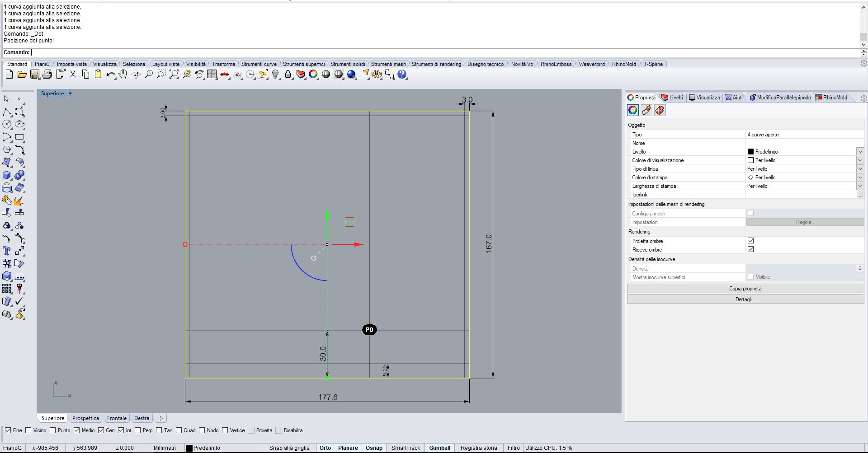
Task: Click the black check mark tool icon
Action: point(19,301)
